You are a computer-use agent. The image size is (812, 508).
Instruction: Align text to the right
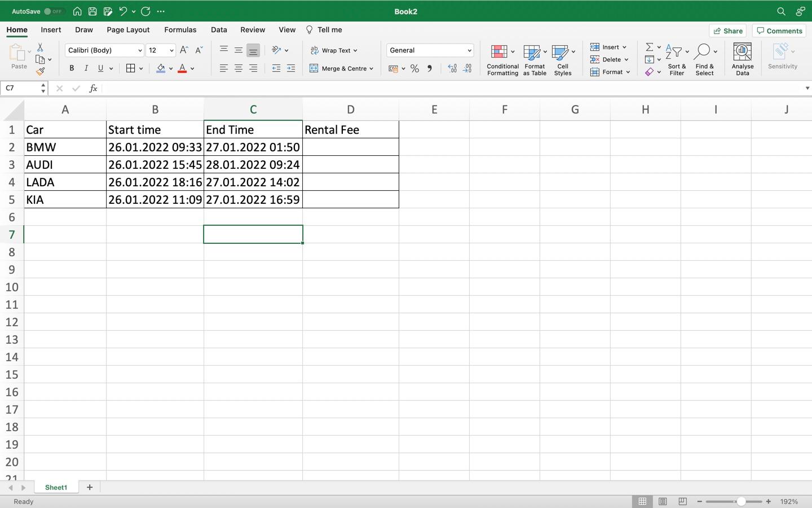(x=253, y=68)
